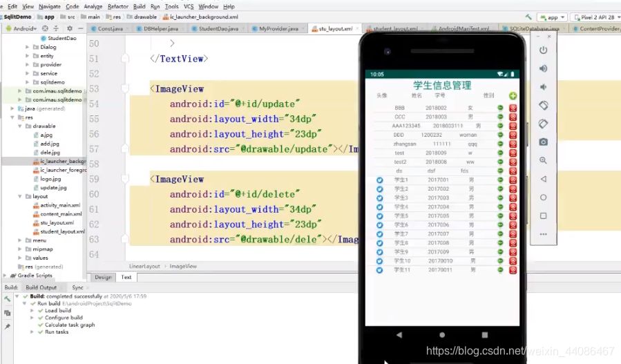
Task: Expand the values folder
Action: 20,258
